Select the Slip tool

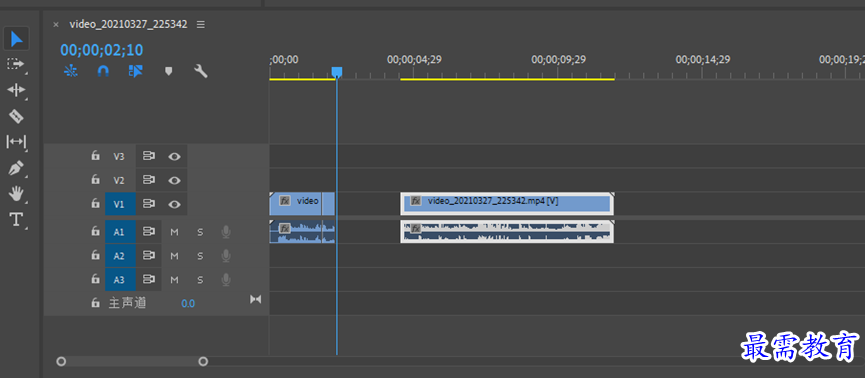coord(16,142)
